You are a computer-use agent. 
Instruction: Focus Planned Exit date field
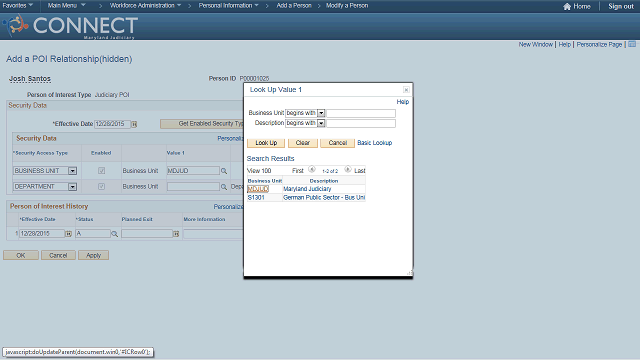tap(147, 233)
